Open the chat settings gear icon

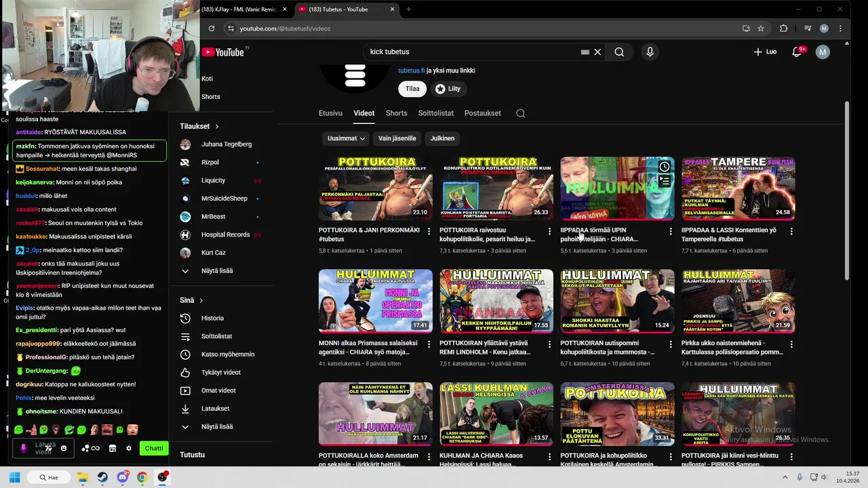point(128,449)
